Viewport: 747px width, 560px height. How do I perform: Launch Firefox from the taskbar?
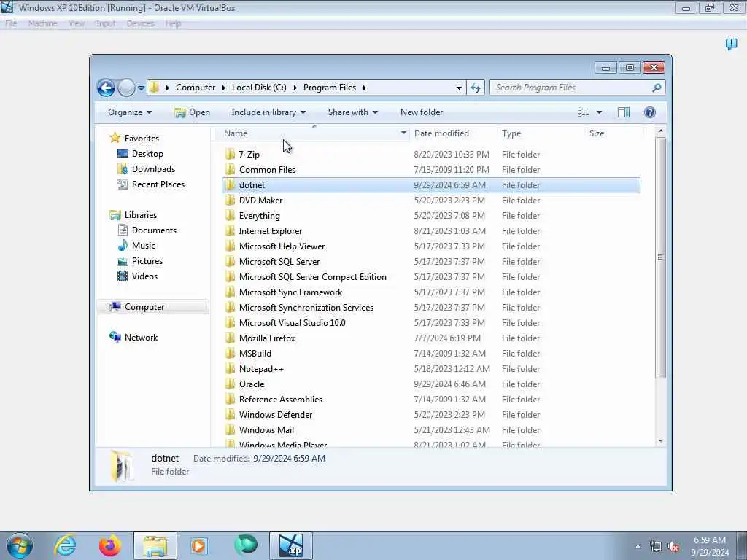[110, 545]
